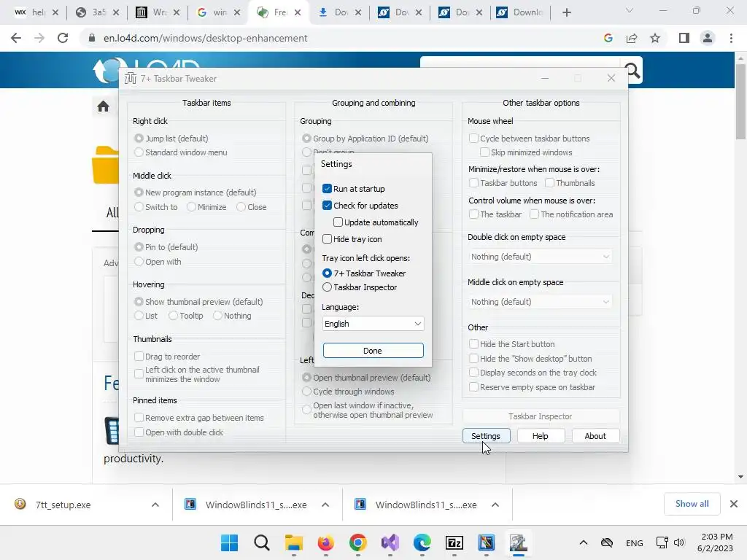The image size is (747, 560).
Task: Click the About button in Taskbar Tweaker
Action: point(595,436)
